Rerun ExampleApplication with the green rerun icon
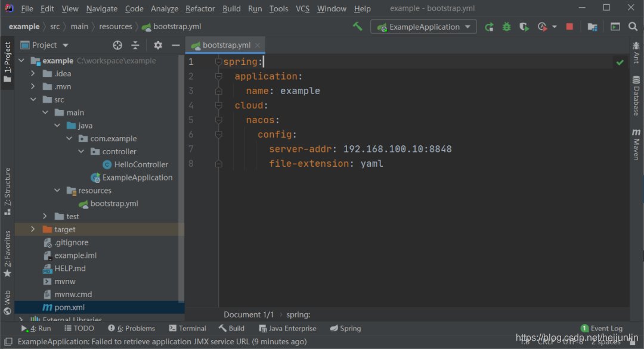The width and height of the screenshot is (644, 349). pyautogui.click(x=489, y=27)
